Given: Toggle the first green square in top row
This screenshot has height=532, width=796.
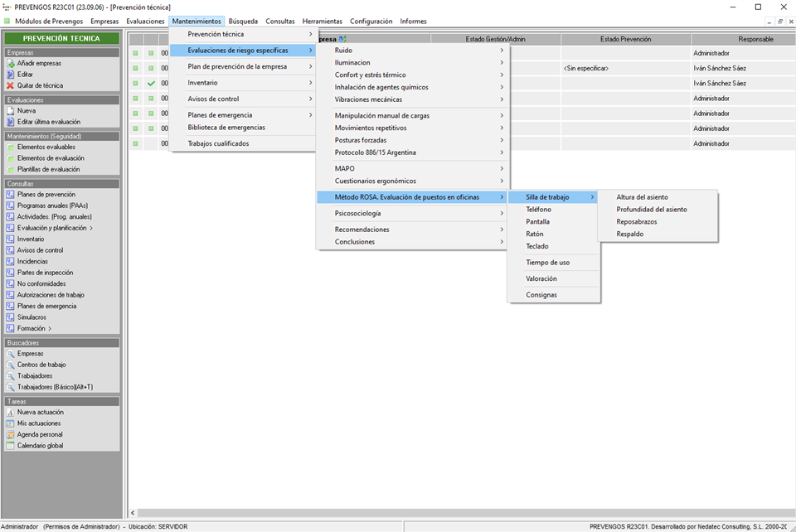Looking at the screenshot, I should pyautogui.click(x=135, y=54).
